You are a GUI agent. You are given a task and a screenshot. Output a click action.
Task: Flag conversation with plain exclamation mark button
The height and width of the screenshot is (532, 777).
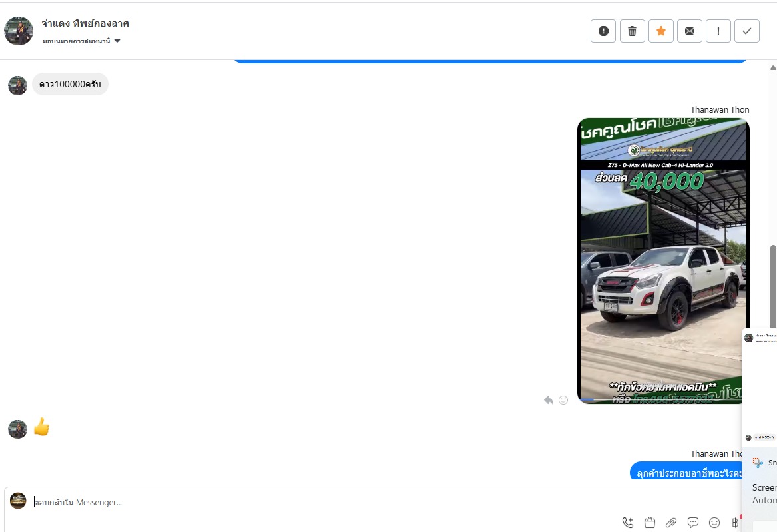[718, 31]
